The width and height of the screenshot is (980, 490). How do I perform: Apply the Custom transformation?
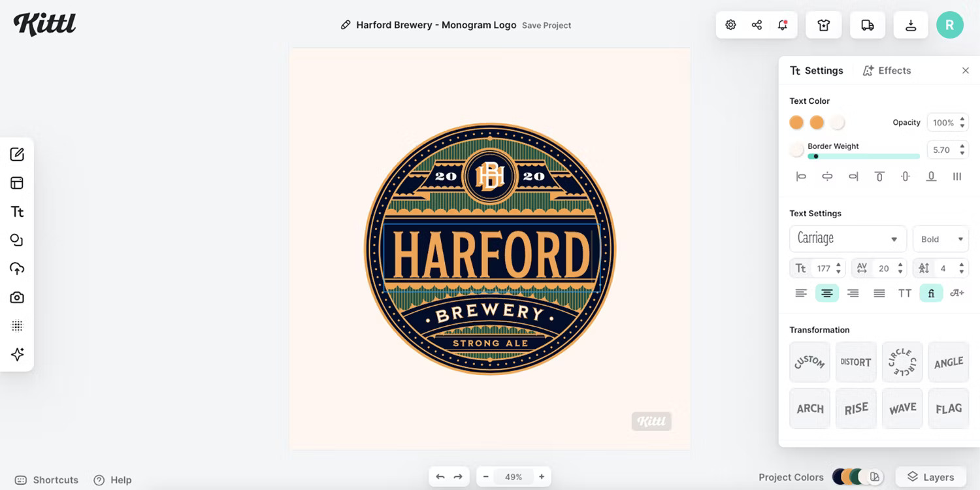(x=809, y=362)
